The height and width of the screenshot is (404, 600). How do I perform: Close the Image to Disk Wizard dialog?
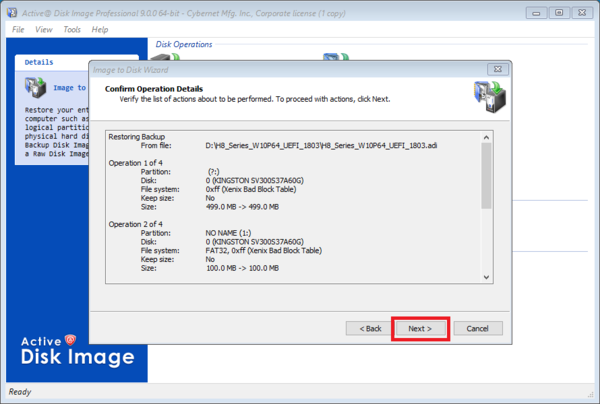coord(497,69)
